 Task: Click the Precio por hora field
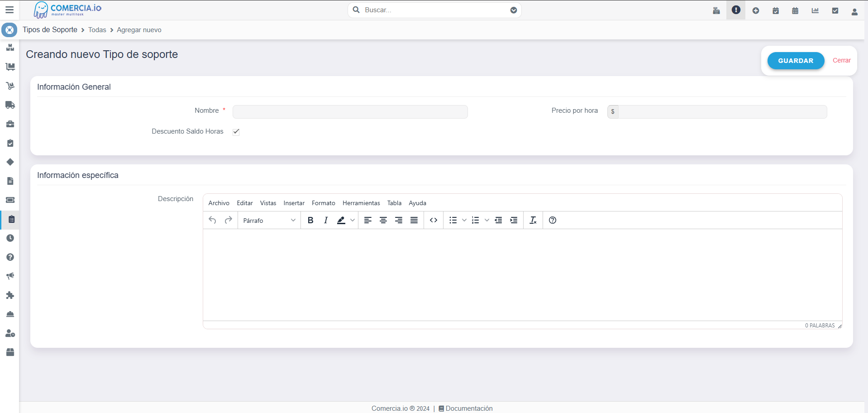coord(722,112)
